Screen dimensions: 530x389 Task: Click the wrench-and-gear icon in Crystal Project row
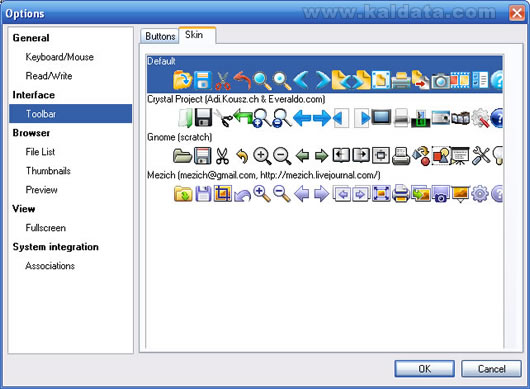[x=480, y=118]
